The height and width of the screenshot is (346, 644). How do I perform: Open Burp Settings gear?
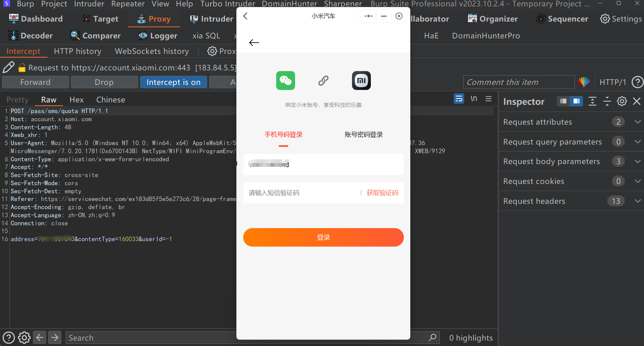tap(605, 19)
